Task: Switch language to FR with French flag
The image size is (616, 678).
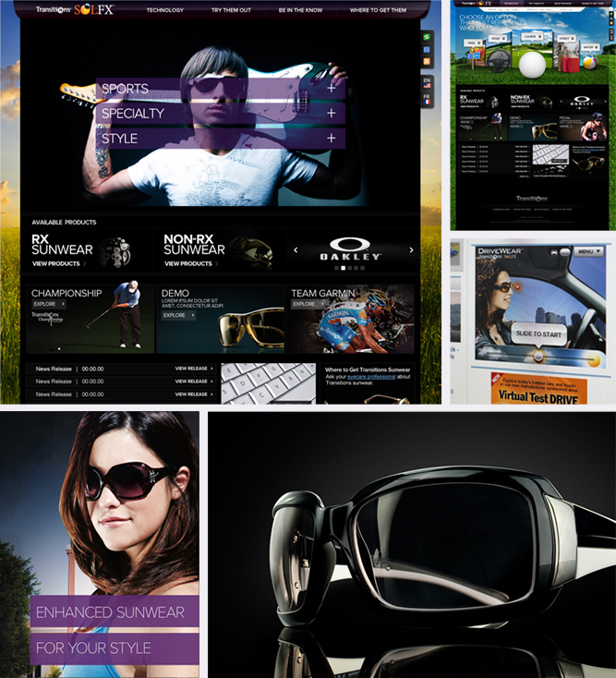Action: [x=427, y=99]
